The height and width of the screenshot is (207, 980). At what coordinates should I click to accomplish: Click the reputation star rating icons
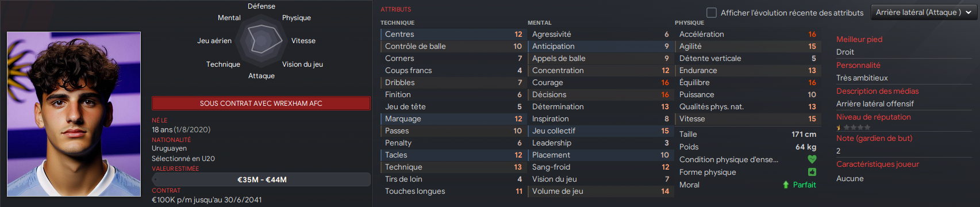pos(853,127)
